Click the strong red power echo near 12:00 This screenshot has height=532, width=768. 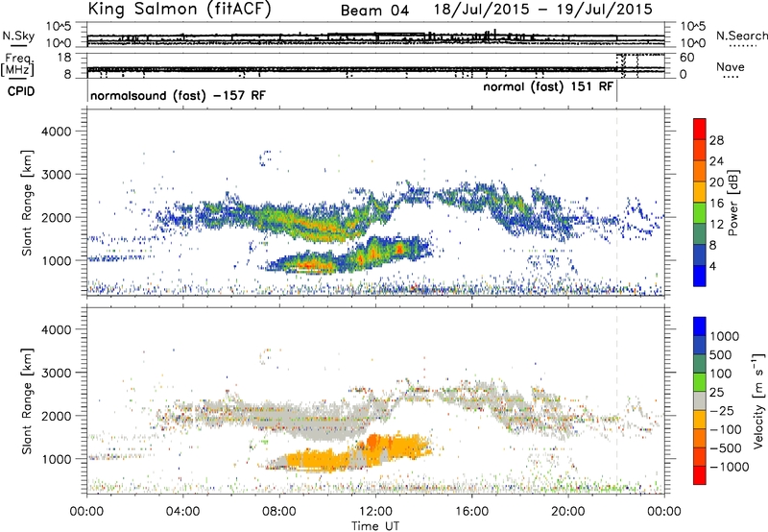pyautogui.click(x=373, y=254)
